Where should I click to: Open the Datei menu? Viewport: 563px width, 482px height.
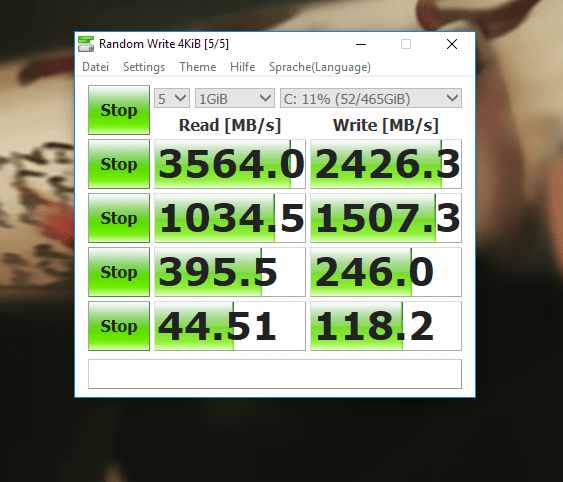pos(96,67)
